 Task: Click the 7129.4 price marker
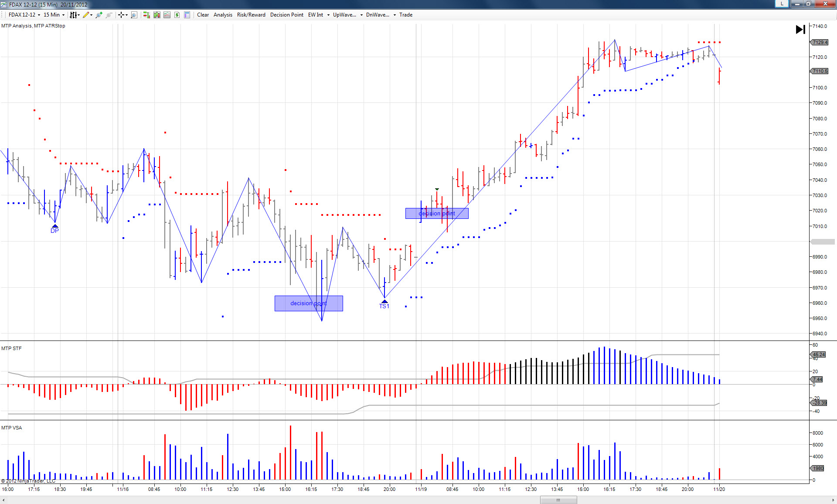click(820, 42)
